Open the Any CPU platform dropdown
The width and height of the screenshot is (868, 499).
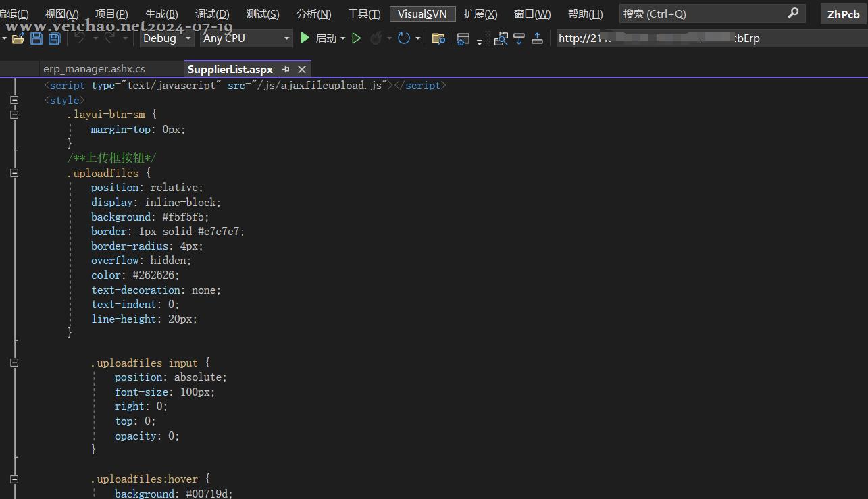point(247,38)
